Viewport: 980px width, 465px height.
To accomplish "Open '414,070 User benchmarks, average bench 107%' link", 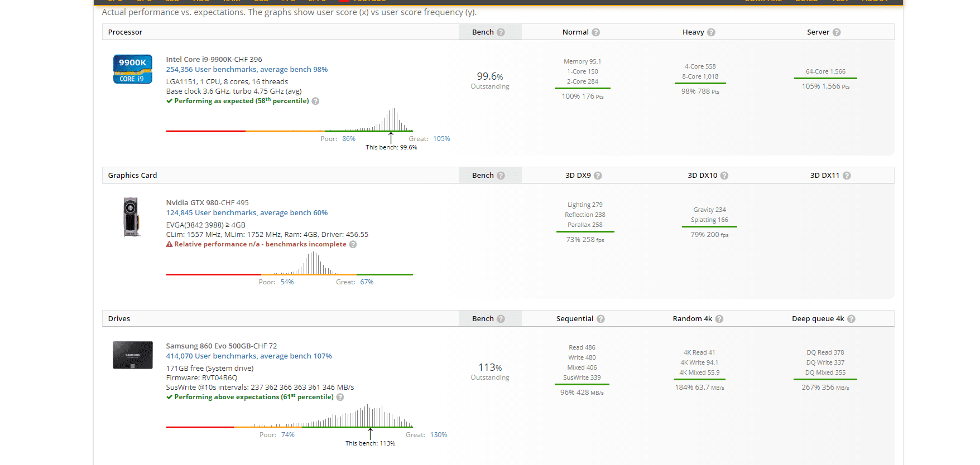I will [x=249, y=356].
